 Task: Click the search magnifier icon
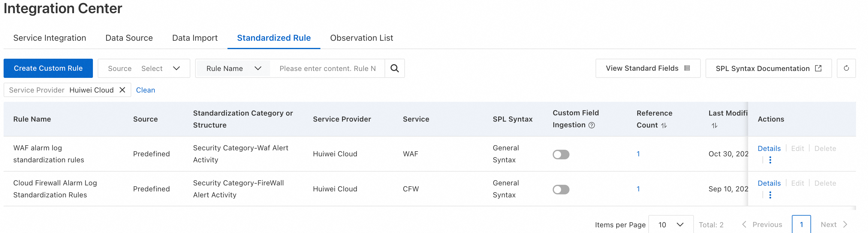(394, 68)
